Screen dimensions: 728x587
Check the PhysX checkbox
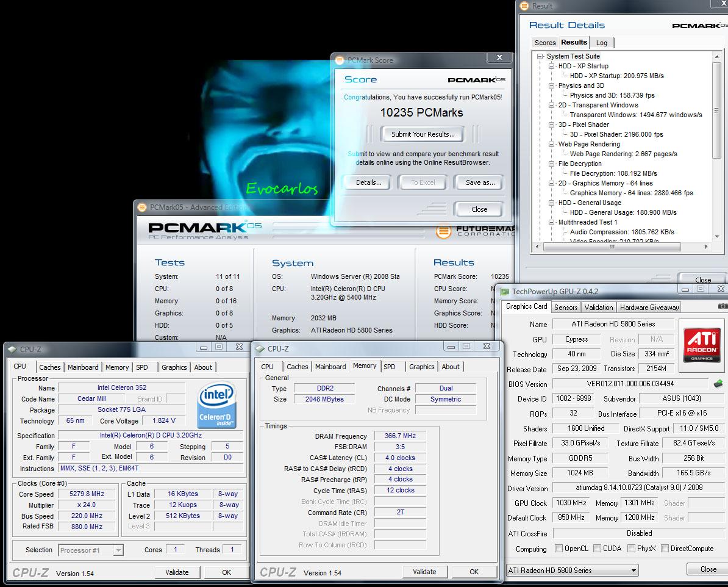click(631, 549)
